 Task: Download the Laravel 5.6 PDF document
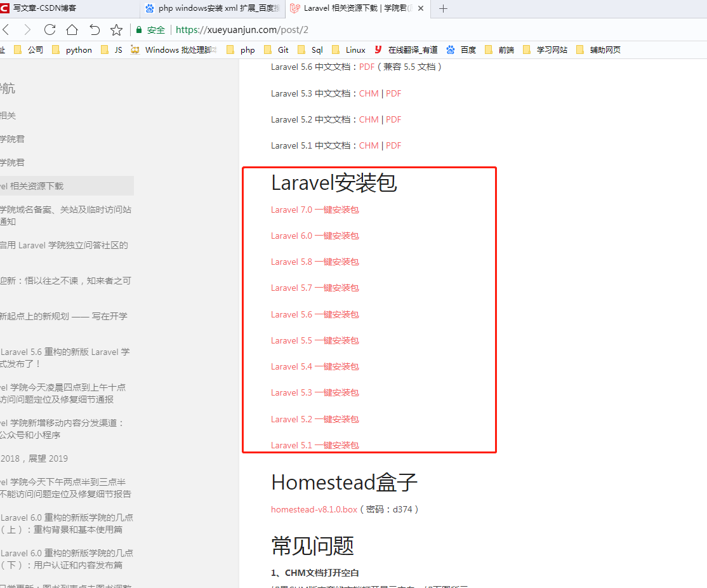pos(367,67)
